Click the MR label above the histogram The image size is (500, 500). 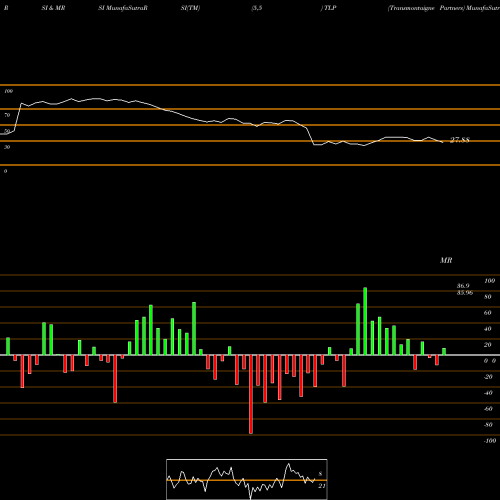click(x=446, y=260)
